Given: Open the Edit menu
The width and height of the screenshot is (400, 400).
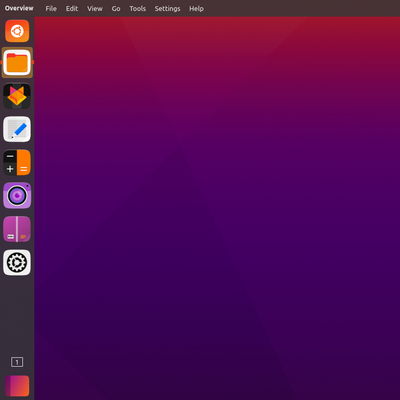Looking at the screenshot, I should click(72, 9).
